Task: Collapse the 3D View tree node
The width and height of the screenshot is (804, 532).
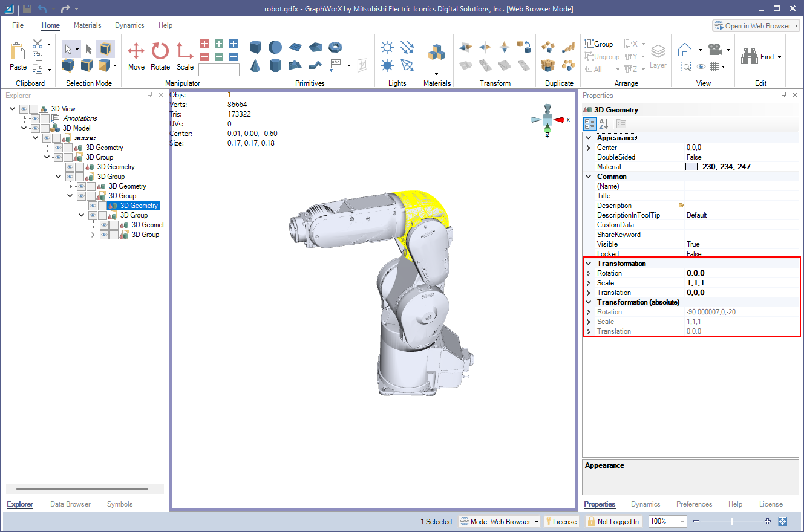Action: coord(13,109)
